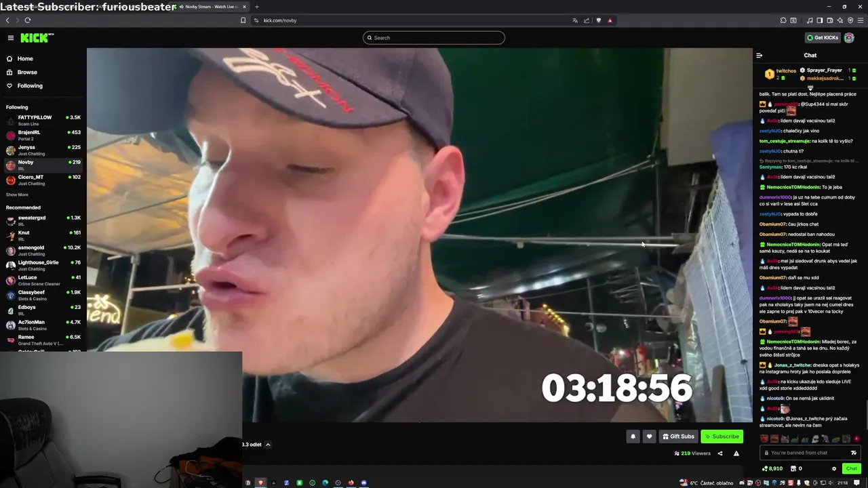The image size is (868, 488).
Task: Open Brave Leo AI sparkle icon
Action: pyautogui.click(x=840, y=20)
